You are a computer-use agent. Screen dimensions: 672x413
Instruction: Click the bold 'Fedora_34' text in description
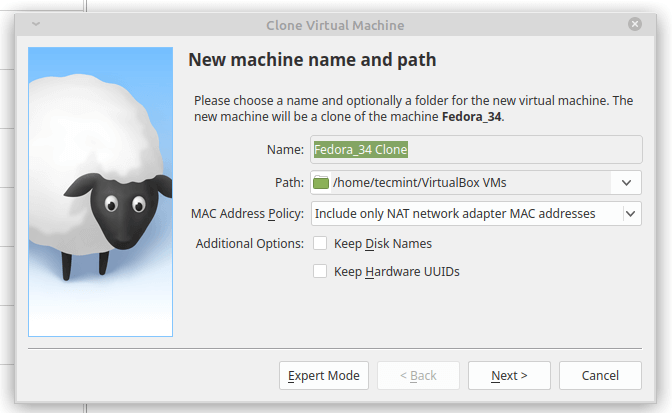(471, 117)
